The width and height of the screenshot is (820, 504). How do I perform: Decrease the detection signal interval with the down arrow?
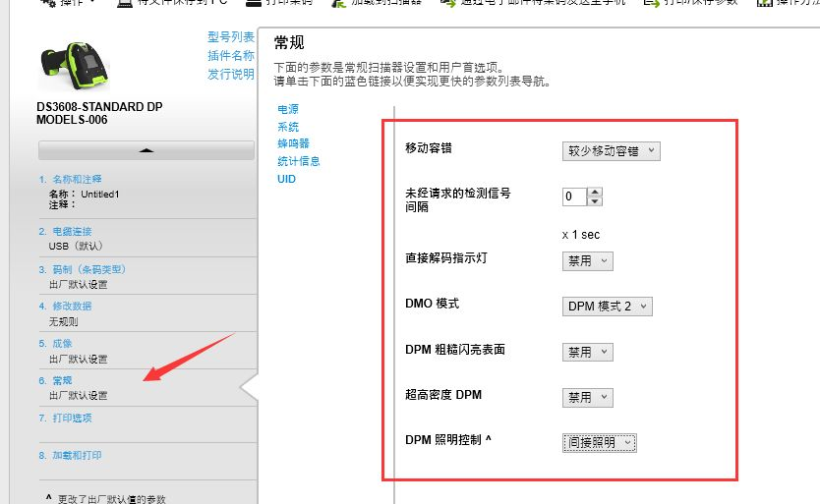click(594, 201)
